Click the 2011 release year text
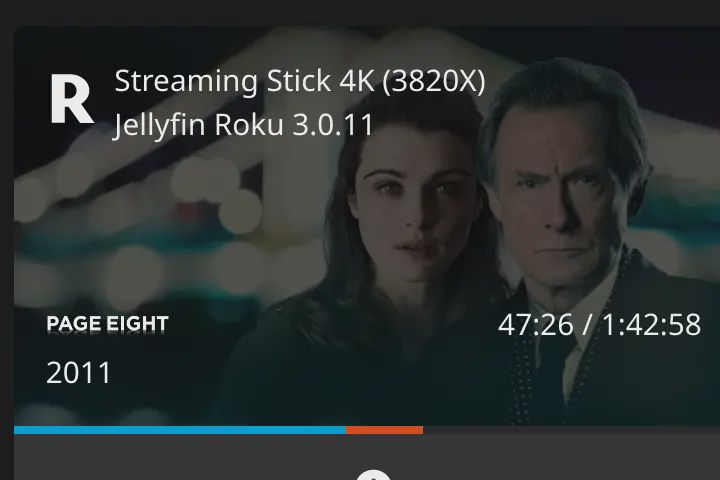Image resolution: width=720 pixels, height=480 pixels. click(x=79, y=373)
